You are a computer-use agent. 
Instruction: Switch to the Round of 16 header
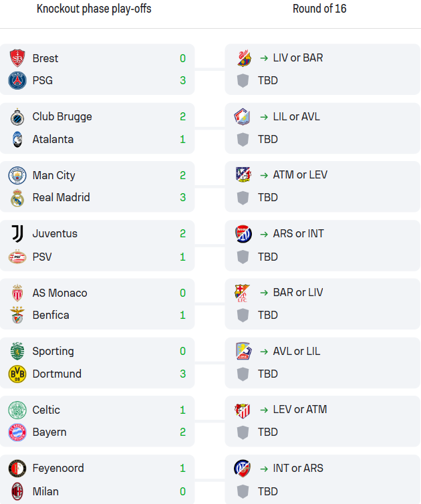click(319, 9)
